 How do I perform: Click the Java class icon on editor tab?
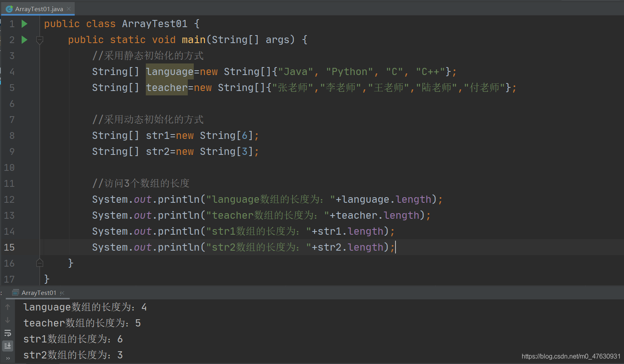pos(9,9)
